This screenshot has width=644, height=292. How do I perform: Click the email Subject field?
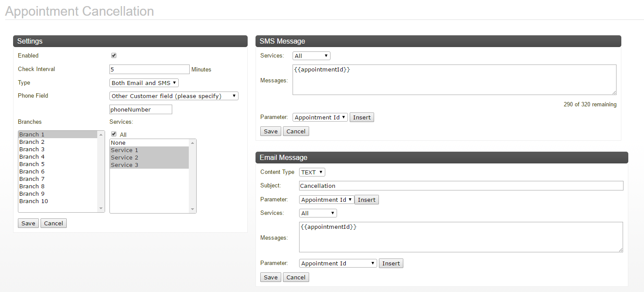pos(461,186)
